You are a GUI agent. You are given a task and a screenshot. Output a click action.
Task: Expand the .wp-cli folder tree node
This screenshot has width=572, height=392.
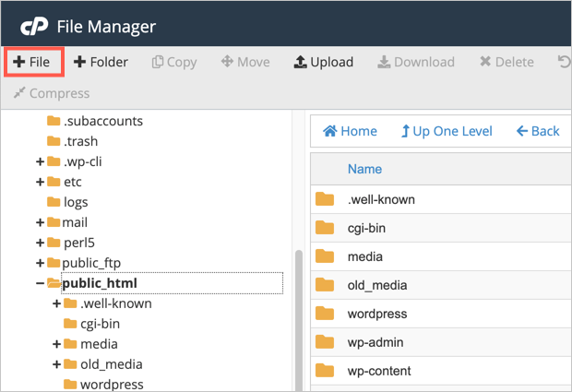click(x=40, y=161)
